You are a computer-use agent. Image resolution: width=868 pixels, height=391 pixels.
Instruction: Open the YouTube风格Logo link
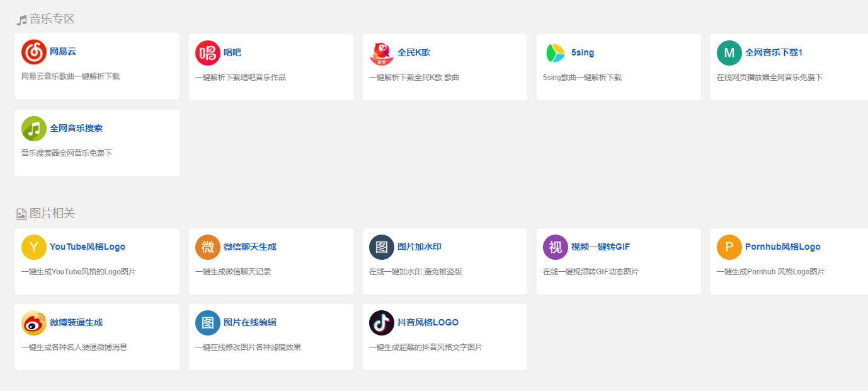pyautogui.click(x=88, y=247)
